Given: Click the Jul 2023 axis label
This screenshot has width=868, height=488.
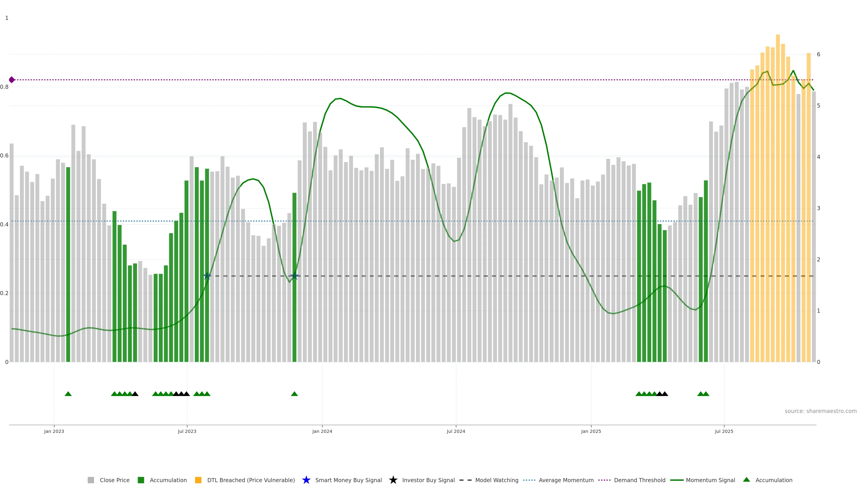Looking at the screenshot, I should point(187,432).
